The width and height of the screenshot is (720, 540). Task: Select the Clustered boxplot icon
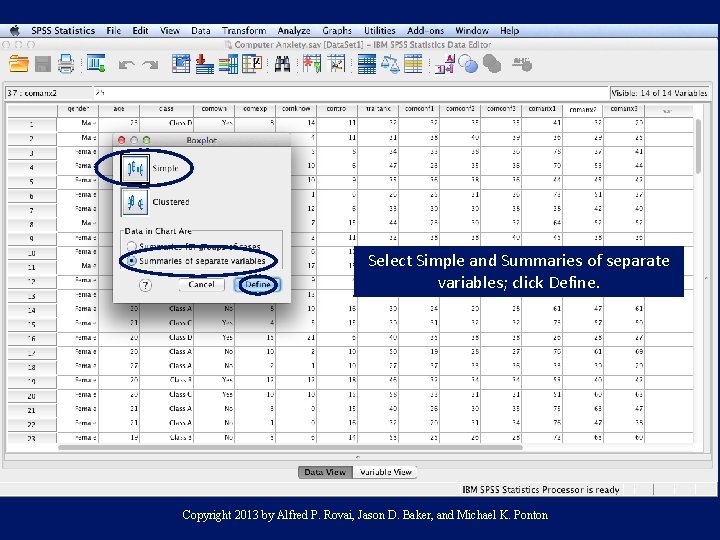coord(135,202)
